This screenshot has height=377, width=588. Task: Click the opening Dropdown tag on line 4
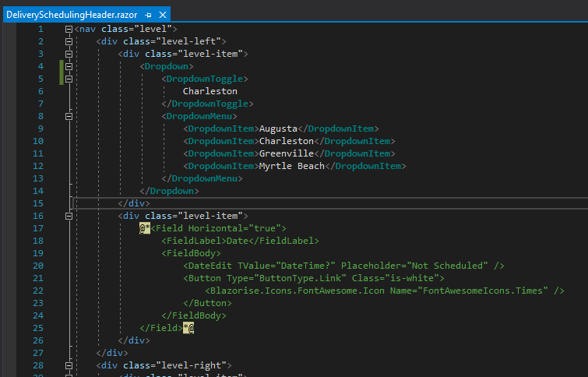167,66
